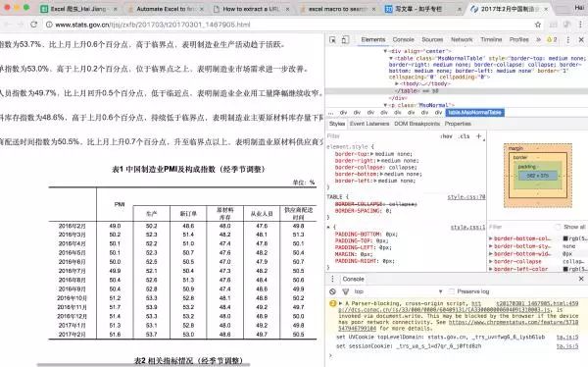Click the Chrome reload page button
The width and height of the screenshot is (588, 367).
33,25
